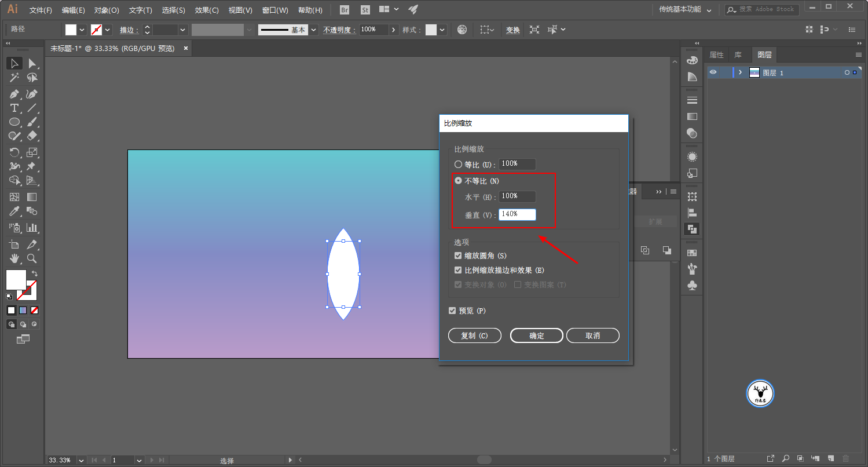
Task: Open the fill color dropdown in control bar
Action: [x=82, y=30]
